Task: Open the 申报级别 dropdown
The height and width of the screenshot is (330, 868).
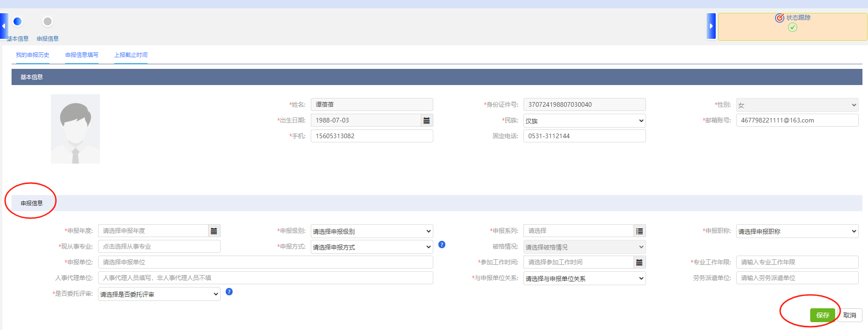Action: point(371,232)
